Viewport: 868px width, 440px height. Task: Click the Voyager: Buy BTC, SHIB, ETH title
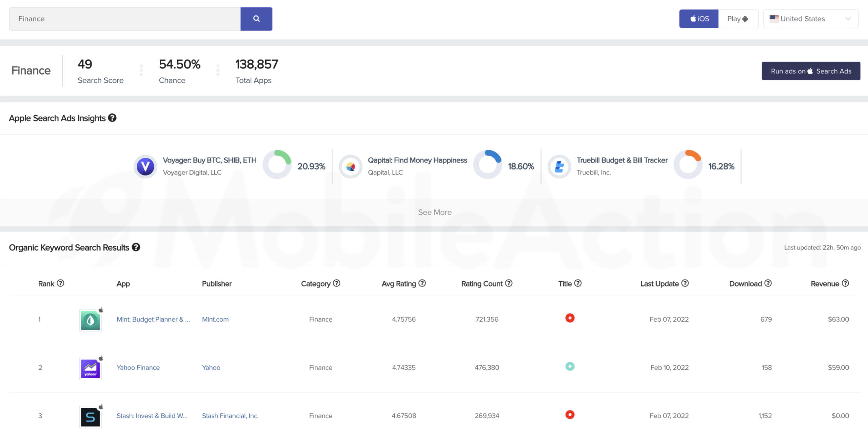(x=210, y=160)
